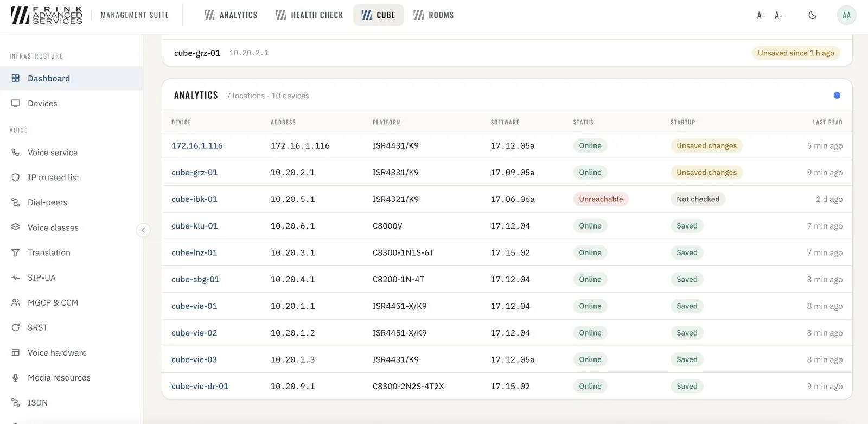The image size is (868, 424).
Task: Click the Dial-peers route icon
Action: 16,202
